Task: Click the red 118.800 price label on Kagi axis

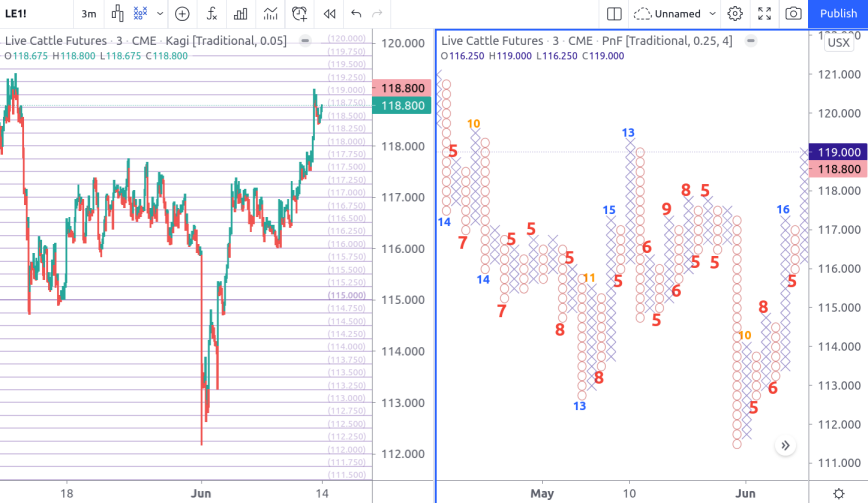Action: (x=402, y=88)
